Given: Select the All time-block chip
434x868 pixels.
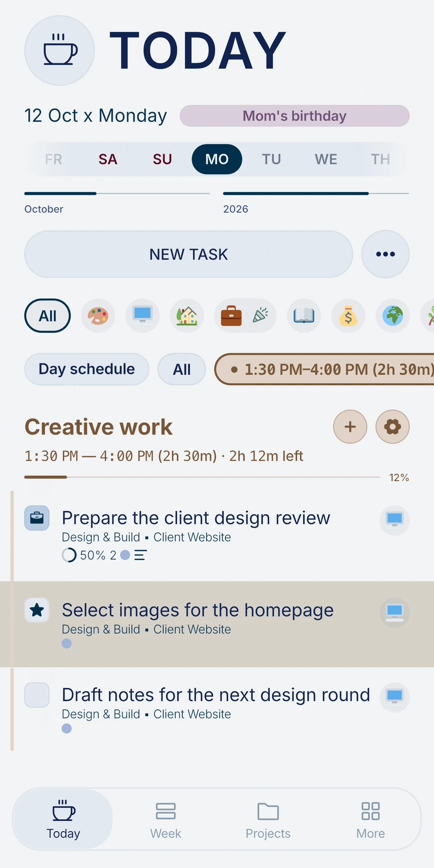Looking at the screenshot, I should coord(182,369).
